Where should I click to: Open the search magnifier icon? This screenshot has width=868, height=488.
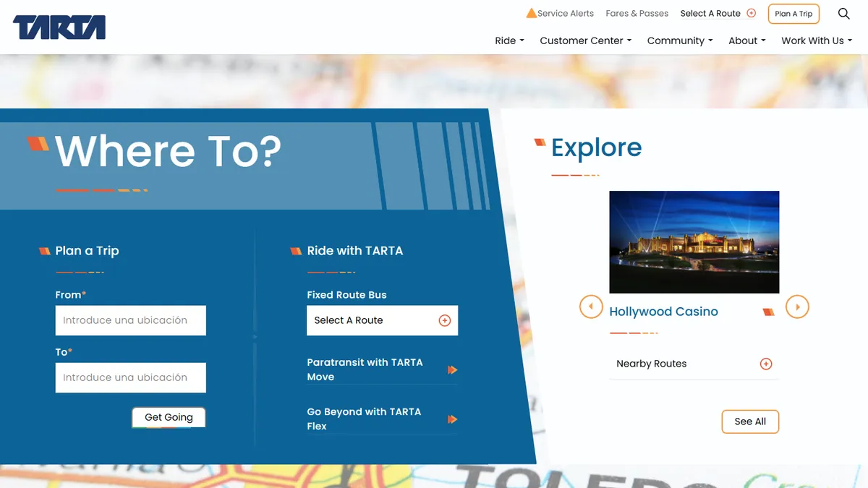click(x=843, y=14)
